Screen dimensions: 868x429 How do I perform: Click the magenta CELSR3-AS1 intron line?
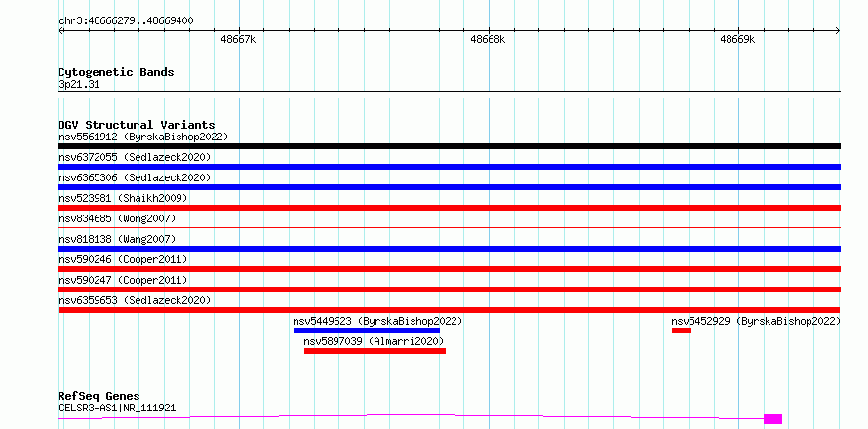point(411,415)
